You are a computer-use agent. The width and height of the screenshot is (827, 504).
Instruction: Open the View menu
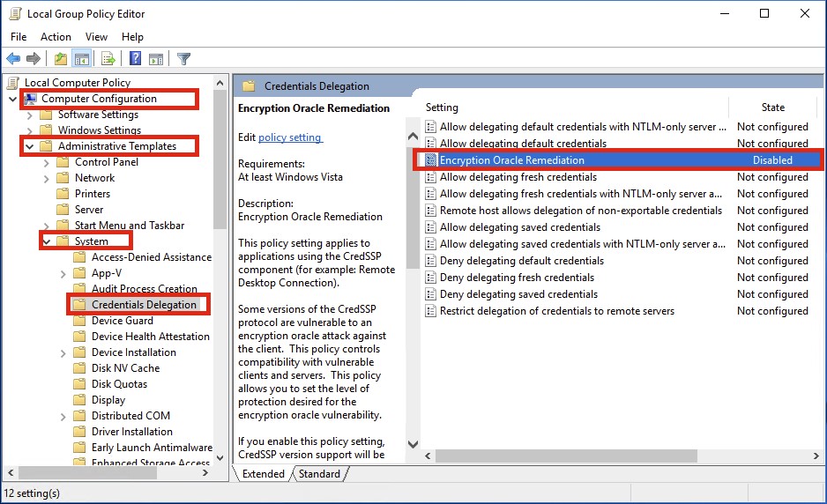coord(96,36)
